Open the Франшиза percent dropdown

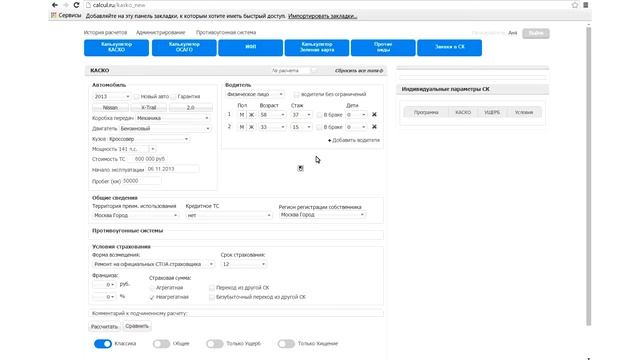click(x=104, y=297)
